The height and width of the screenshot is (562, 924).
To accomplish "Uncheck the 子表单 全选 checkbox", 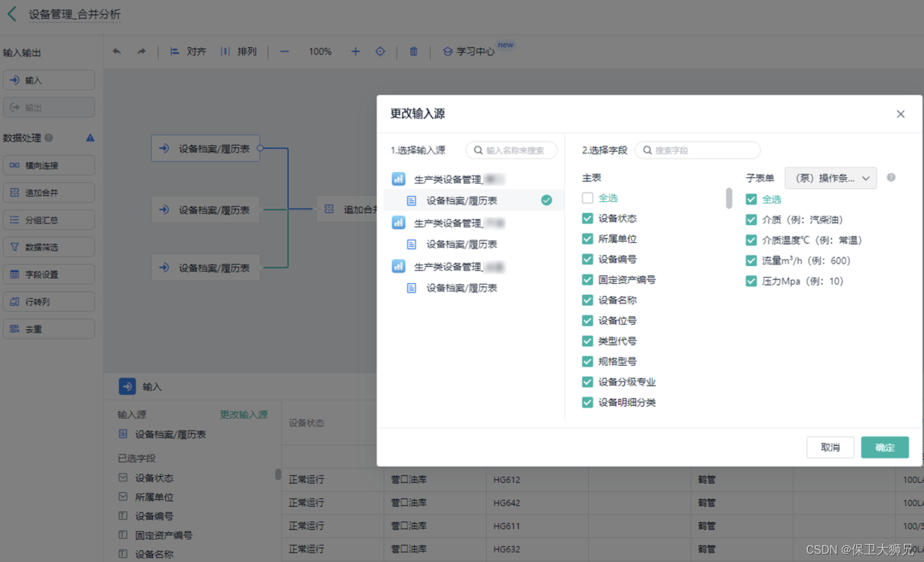I will click(x=751, y=199).
